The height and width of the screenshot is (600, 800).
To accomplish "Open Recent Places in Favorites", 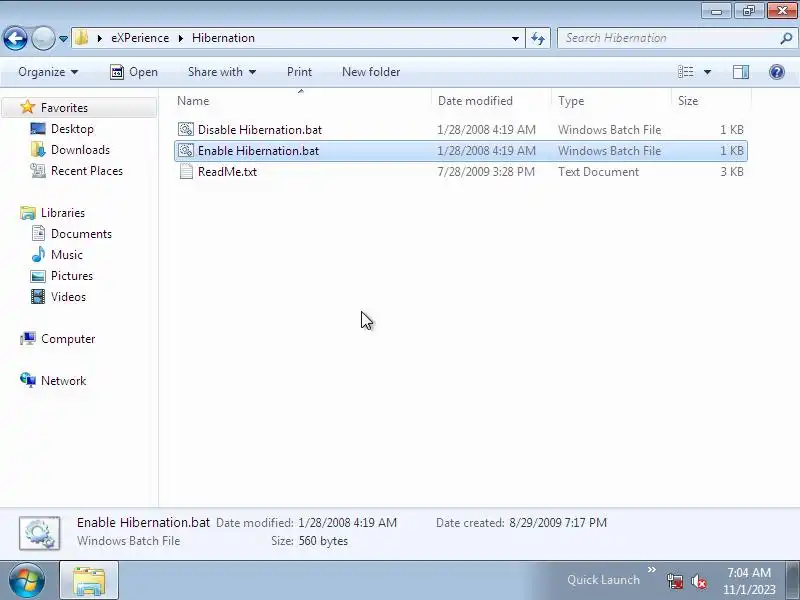I will point(87,171).
